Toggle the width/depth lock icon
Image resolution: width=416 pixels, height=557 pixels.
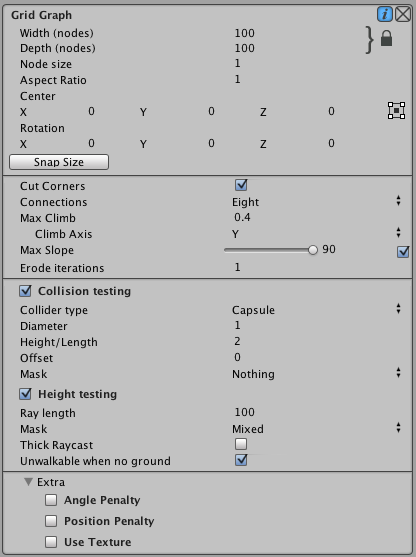pos(387,38)
